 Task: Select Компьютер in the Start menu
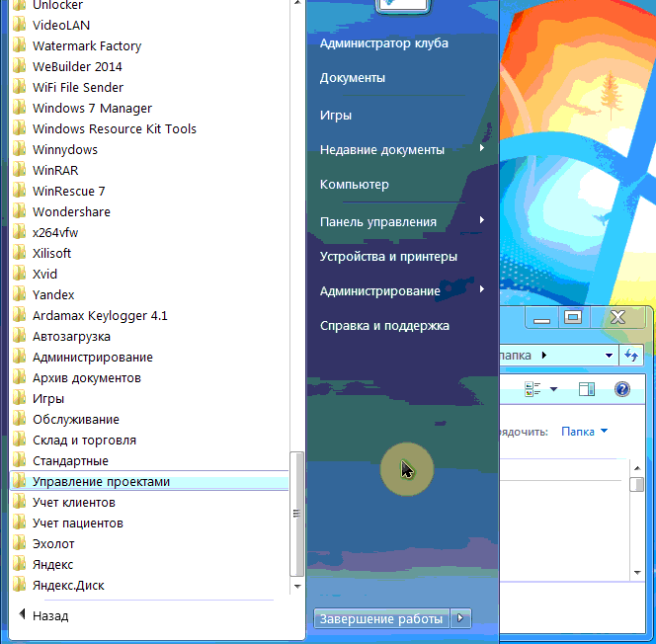coord(355,185)
